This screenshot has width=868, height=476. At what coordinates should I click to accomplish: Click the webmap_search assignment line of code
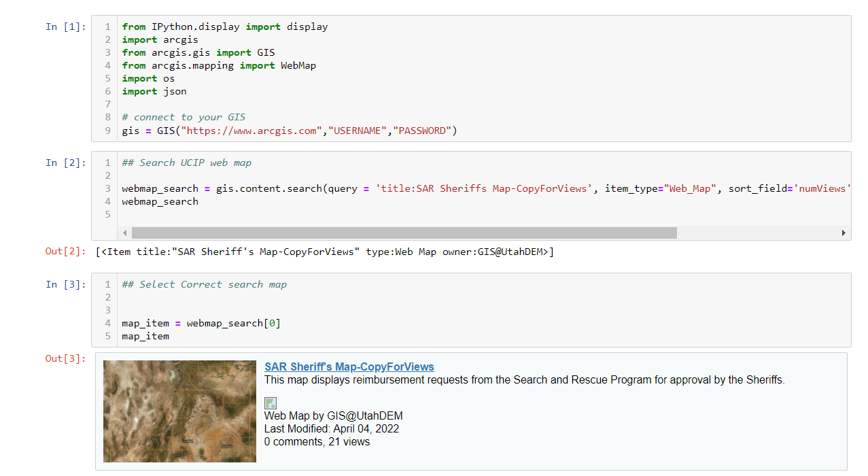pos(353,188)
